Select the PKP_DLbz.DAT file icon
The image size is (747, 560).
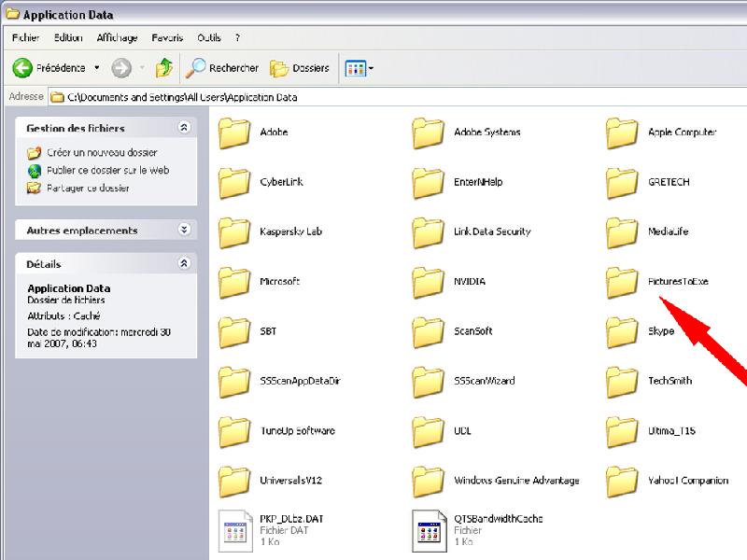click(235, 531)
